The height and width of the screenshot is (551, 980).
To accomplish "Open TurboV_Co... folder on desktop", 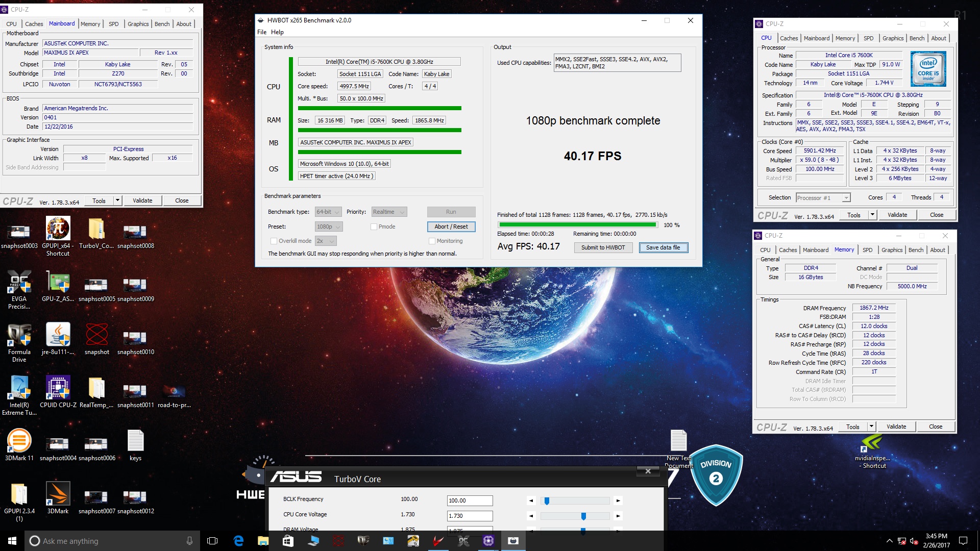I will [96, 233].
